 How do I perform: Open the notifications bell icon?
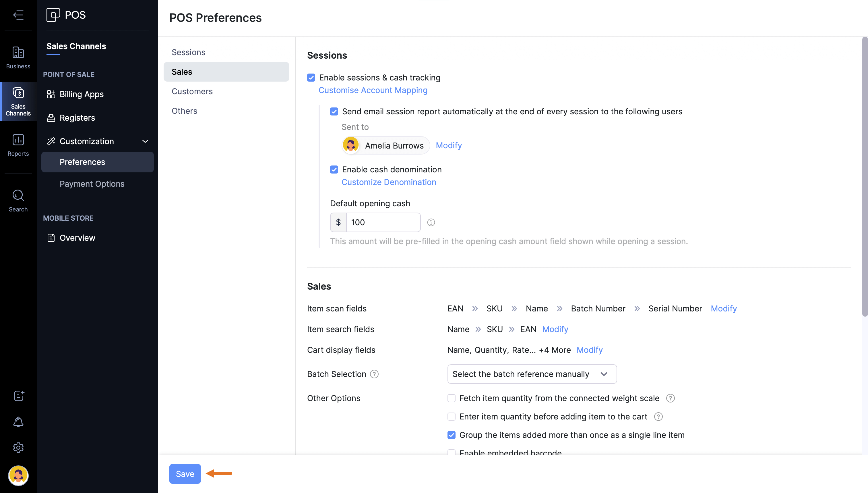[x=18, y=422]
